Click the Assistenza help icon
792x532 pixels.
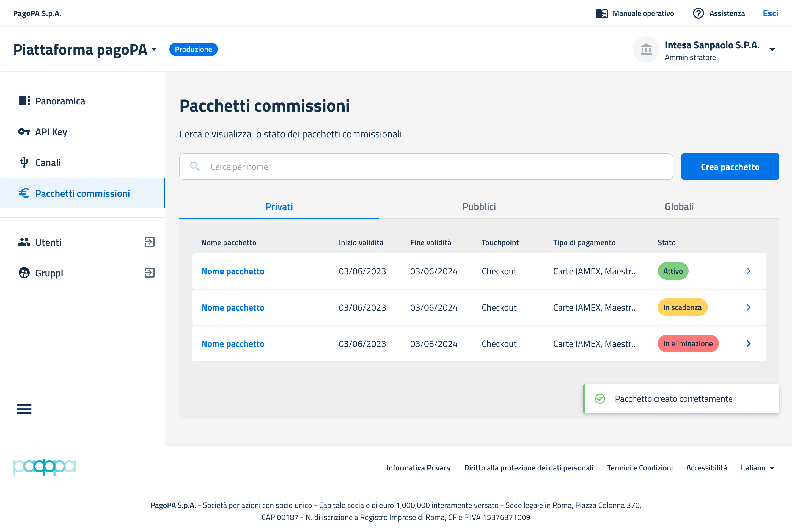698,13
